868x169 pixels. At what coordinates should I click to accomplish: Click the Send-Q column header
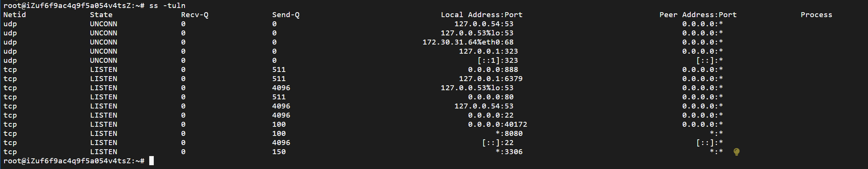pos(286,15)
